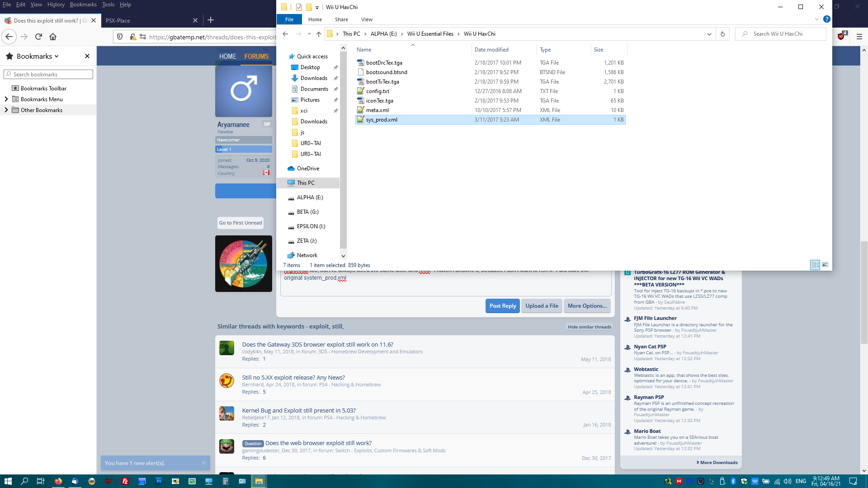
Task: Click New Folder icon in Explorer title bar
Action: click(309, 7)
